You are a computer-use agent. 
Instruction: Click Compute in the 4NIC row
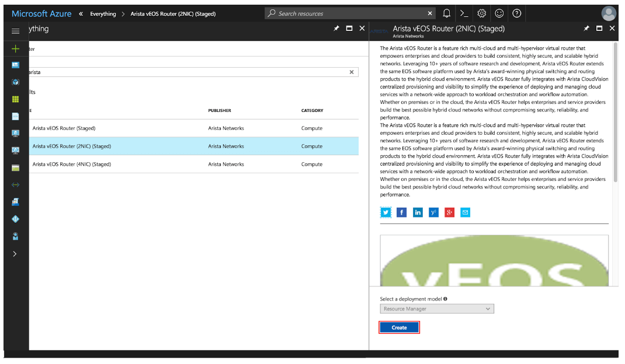[312, 164]
